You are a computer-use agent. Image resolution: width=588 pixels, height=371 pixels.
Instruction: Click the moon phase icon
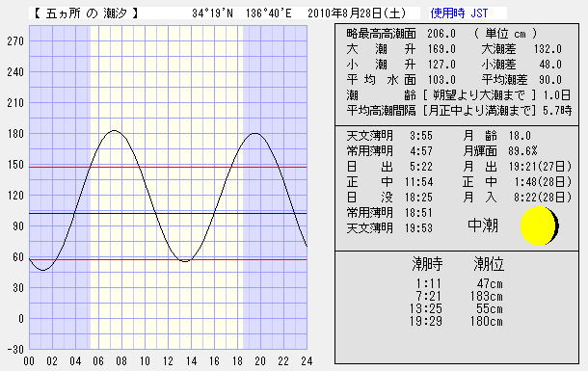539,225
